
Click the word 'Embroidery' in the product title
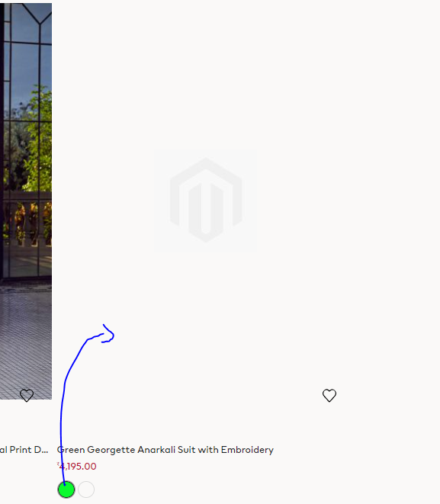[247, 450]
